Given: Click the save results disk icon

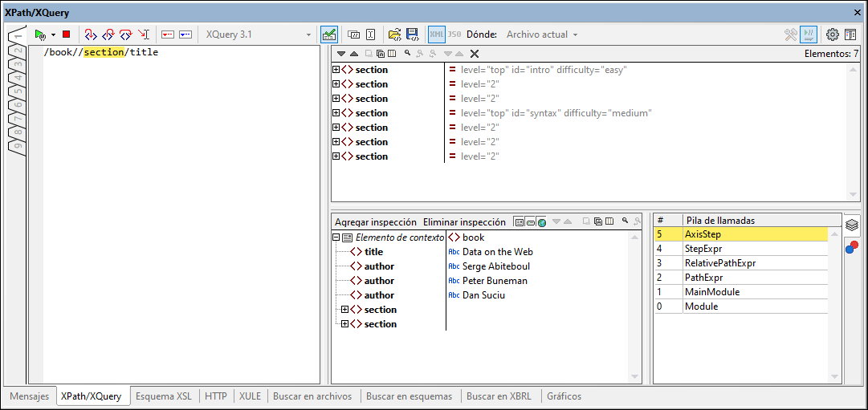Looking at the screenshot, I should pos(412,35).
